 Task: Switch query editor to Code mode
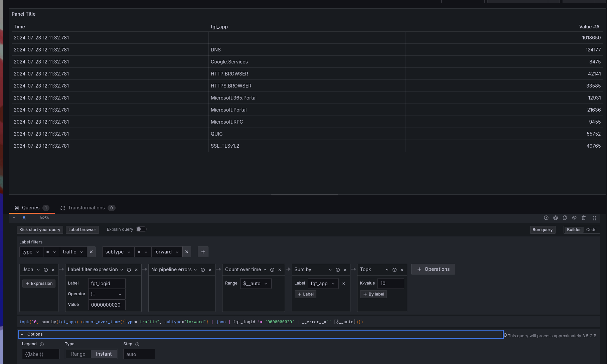[x=591, y=229]
